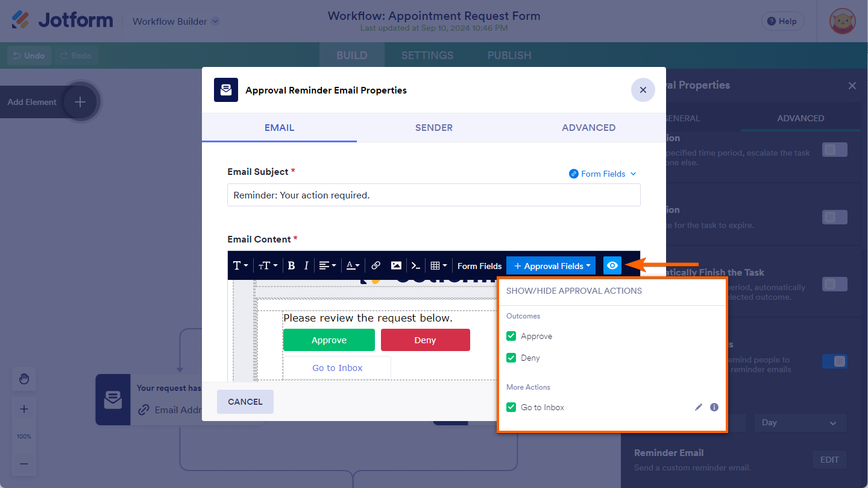Open the text color dropdown
Screen dimensions: 868x488
353,265
